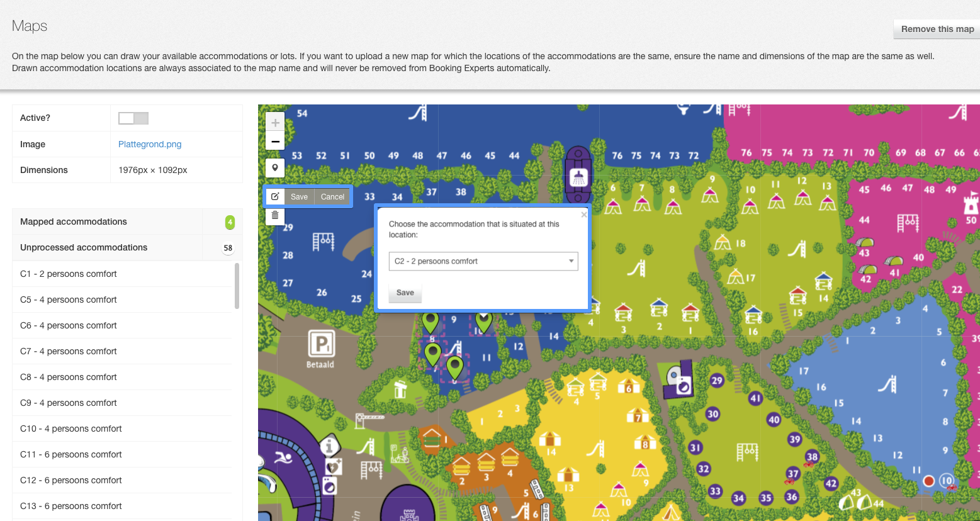The height and width of the screenshot is (521, 980).
Task: Select C13 - 6 persoons comfort
Action: pos(123,506)
